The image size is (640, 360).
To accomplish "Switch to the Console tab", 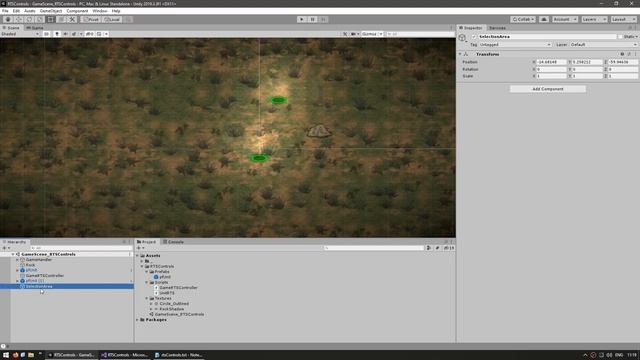I will click(173, 242).
